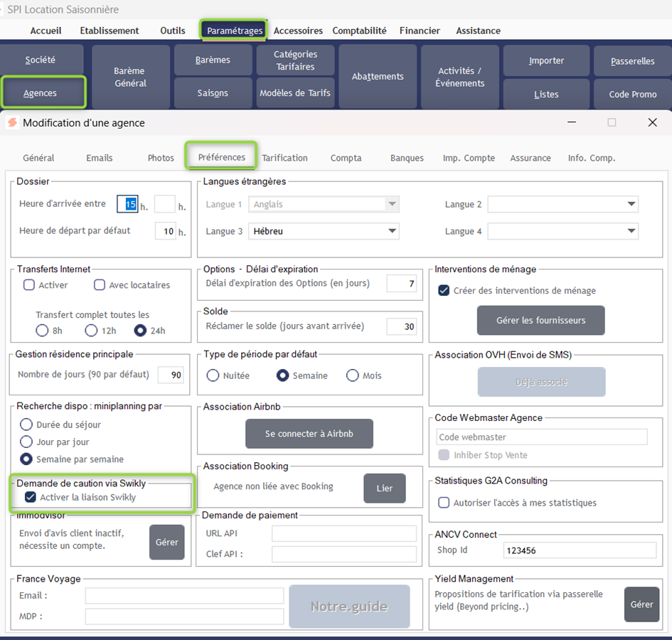672x640 pixels.
Task: Choose 12h transfer interval
Action: 91,330
